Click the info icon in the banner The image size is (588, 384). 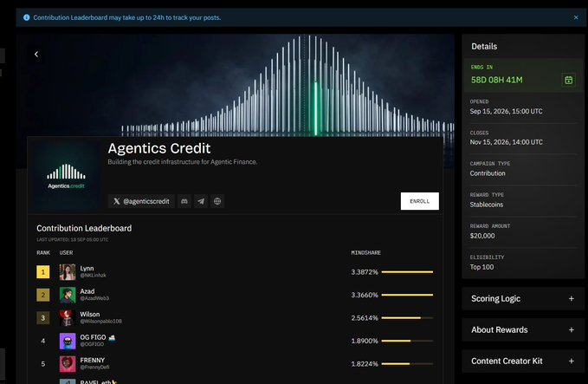[26, 17]
